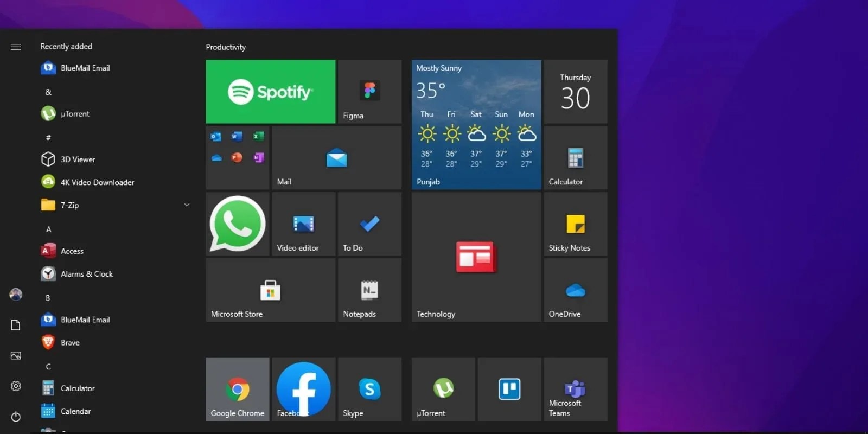The width and height of the screenshot is (868, 434).
Task: Open the Microsoft Store tile
Action: tap(270, 290)
